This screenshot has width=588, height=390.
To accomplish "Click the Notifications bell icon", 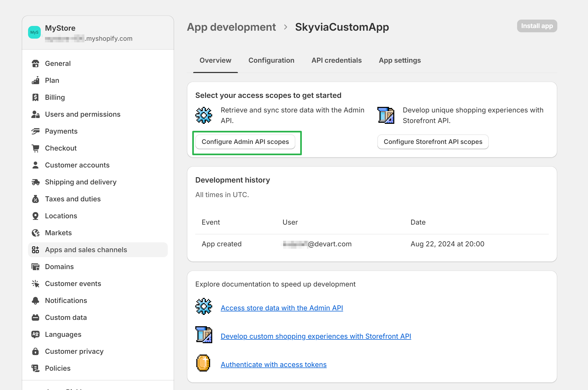I will [35, 301].
